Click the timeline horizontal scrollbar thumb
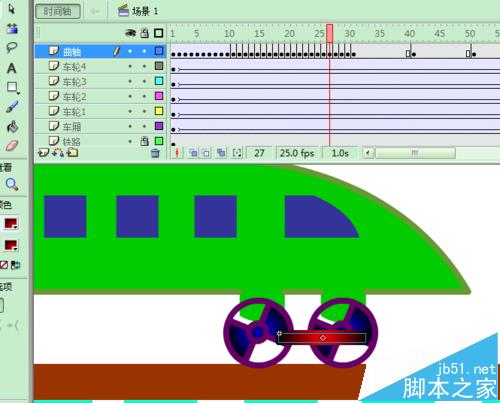 point(415,153)
